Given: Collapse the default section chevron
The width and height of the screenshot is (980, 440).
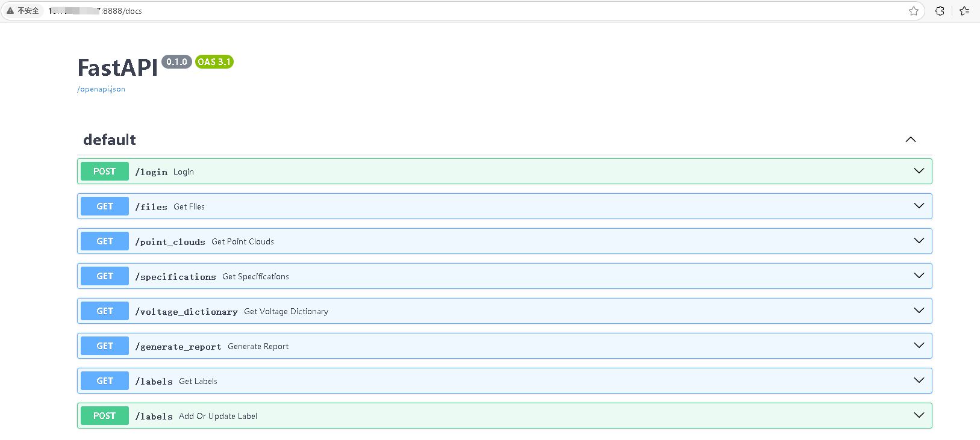Looking at the screenshot, I should tap(911, 140).
